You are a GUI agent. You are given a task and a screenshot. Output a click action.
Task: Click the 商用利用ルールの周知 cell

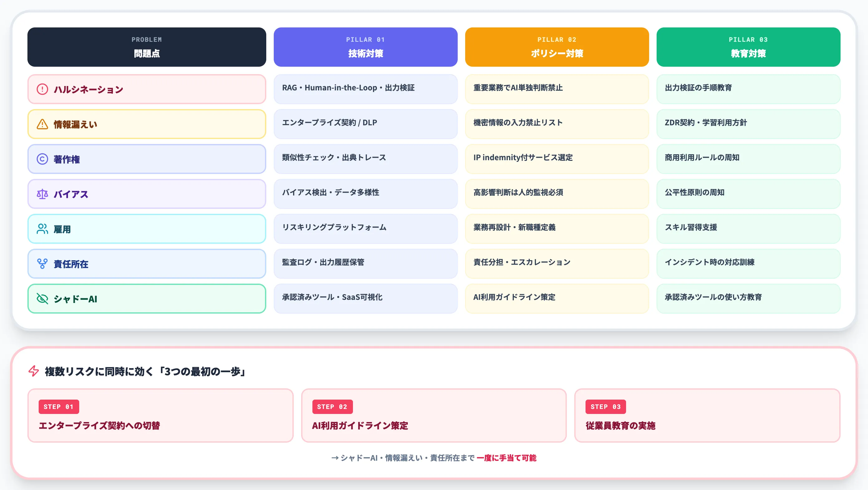(748, 159)
